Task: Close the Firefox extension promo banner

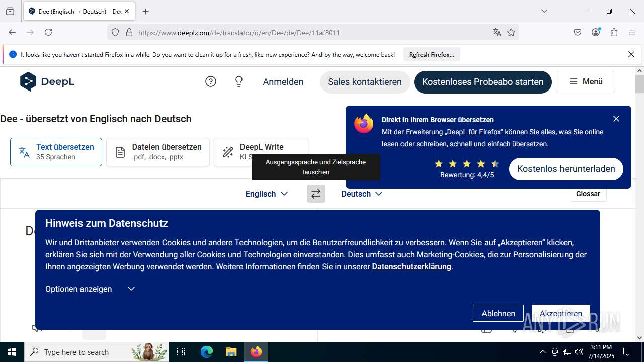Action: pos(616,119)
